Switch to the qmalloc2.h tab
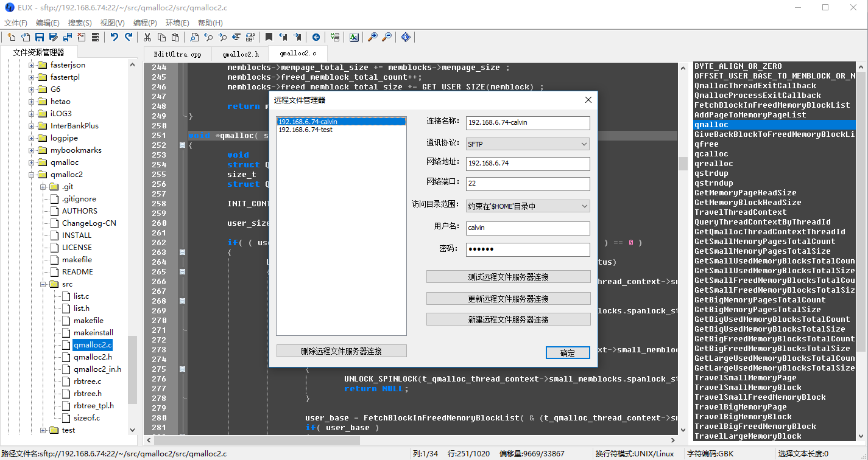 point(239,53)
